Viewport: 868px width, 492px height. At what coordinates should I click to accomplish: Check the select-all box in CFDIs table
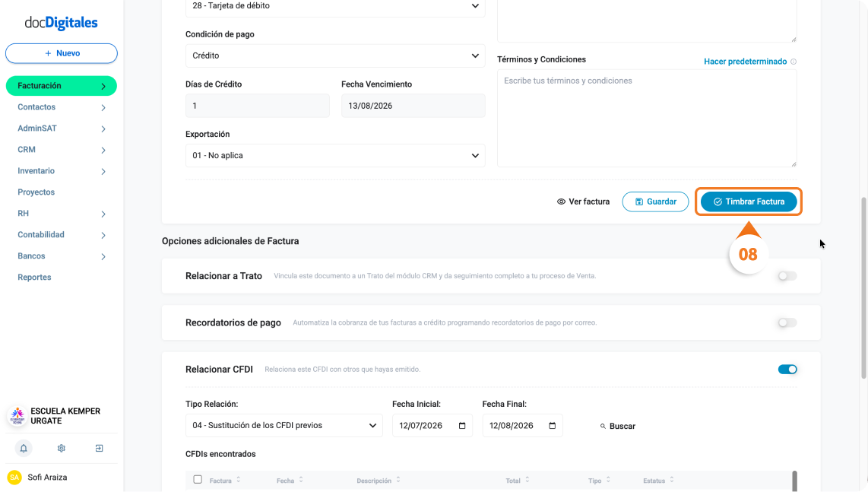coord(198,479)
